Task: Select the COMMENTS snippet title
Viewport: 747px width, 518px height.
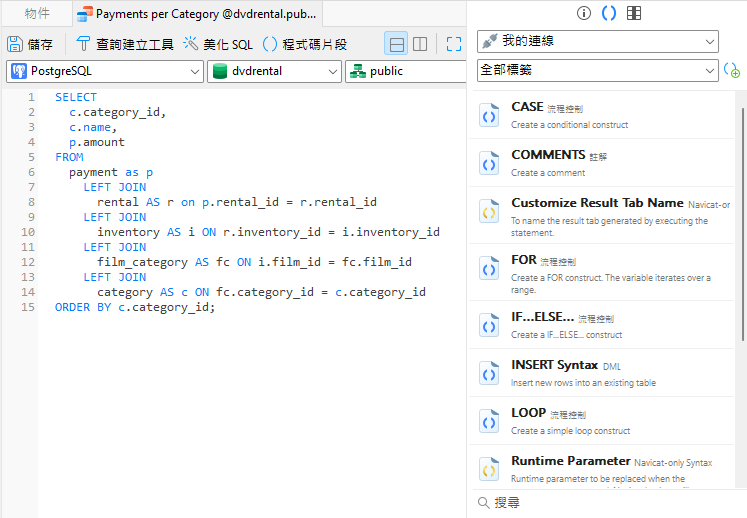Action: click(548, 155)
